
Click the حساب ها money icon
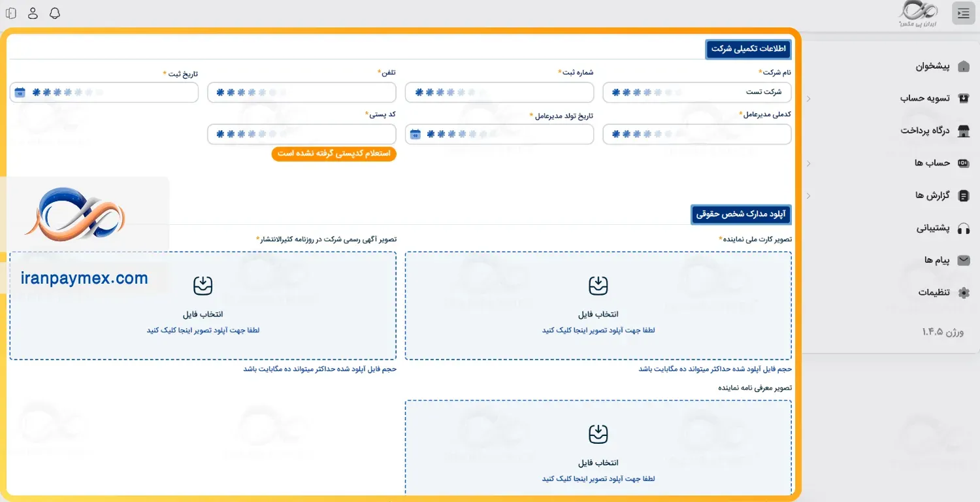[964, 163]
